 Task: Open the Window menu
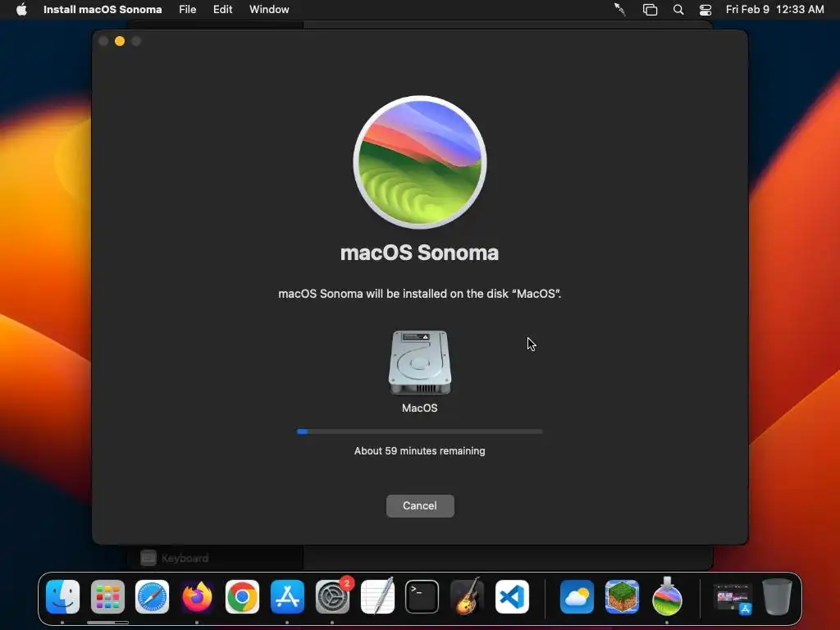(x=269, y=10)
